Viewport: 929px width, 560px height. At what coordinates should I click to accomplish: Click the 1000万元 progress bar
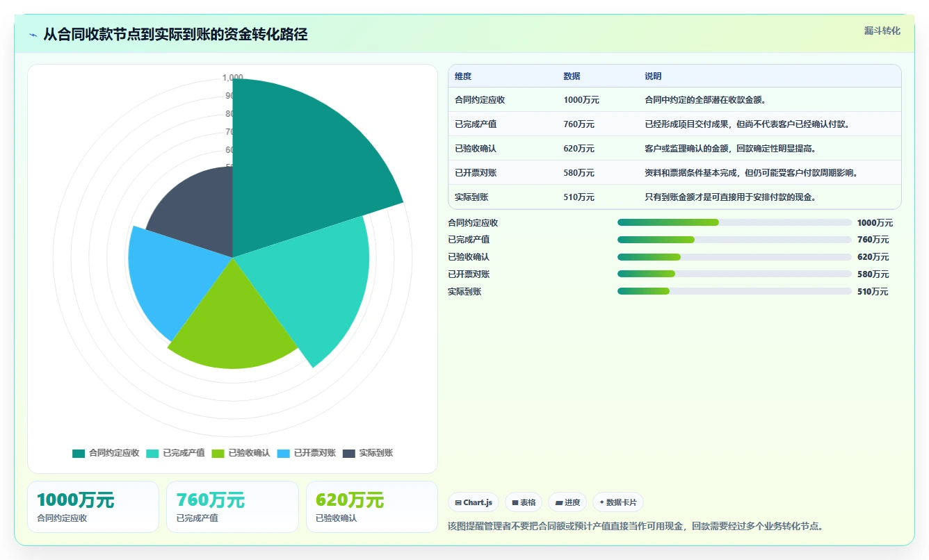(x=734, y=222)
